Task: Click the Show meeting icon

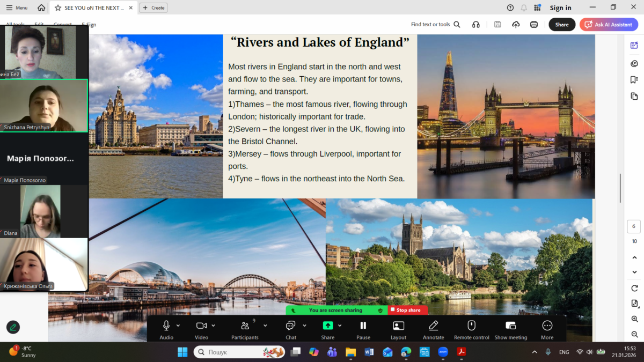Action: (510, 326)
